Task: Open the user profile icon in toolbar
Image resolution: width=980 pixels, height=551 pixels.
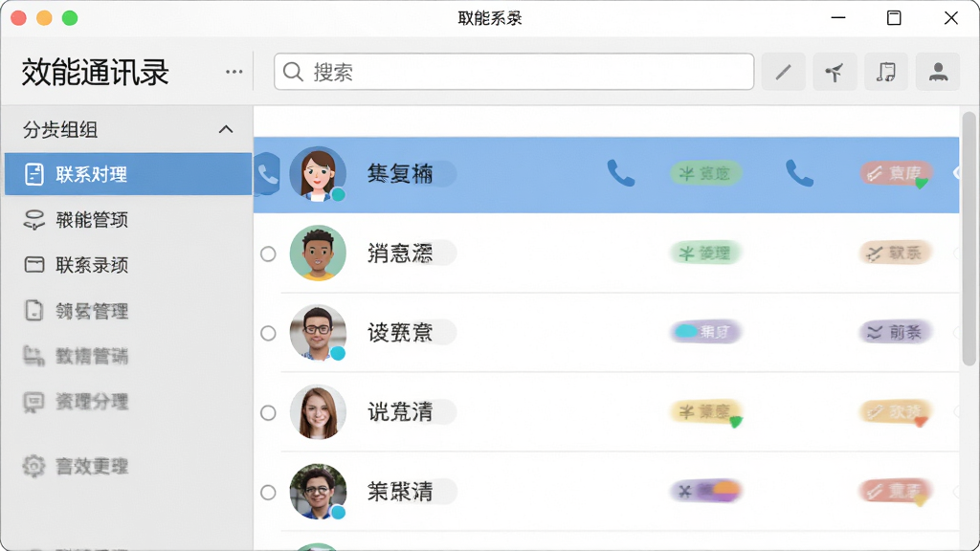Action: (x=938, y=72)
